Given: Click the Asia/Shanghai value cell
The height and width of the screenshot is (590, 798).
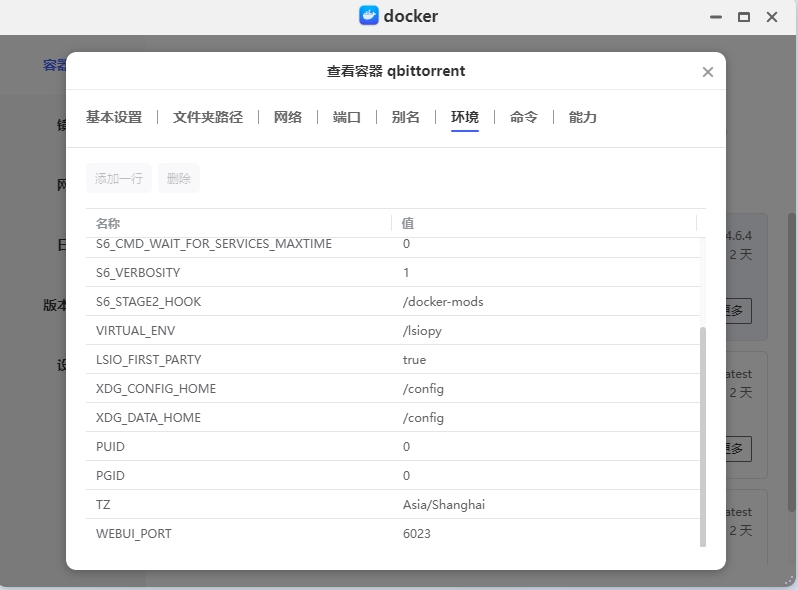Looking at the screenshot, I should [x=444, y=505].
